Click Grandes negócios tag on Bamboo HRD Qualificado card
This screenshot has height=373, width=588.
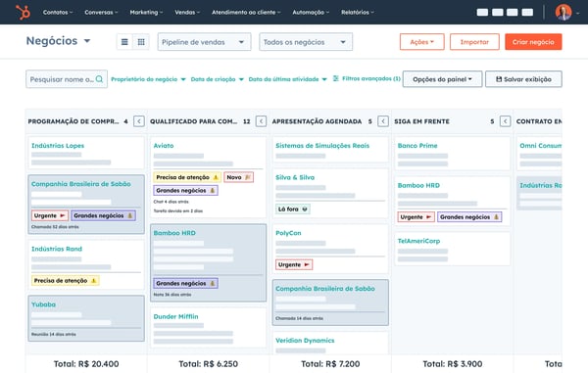(185, 284)
